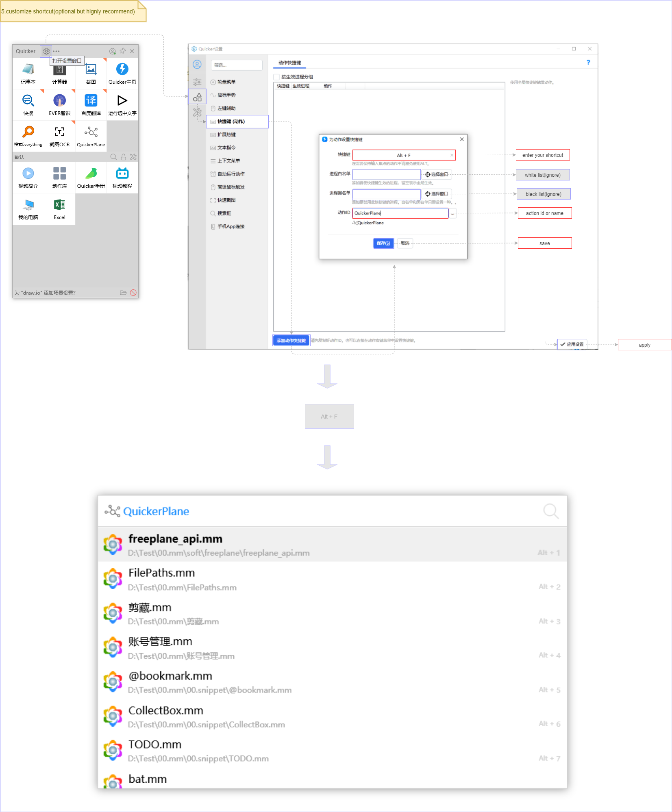This screenshot has width=672, height=812.
Task: Open the three-dots menu in Quicker panel
Action: point(56,51)
